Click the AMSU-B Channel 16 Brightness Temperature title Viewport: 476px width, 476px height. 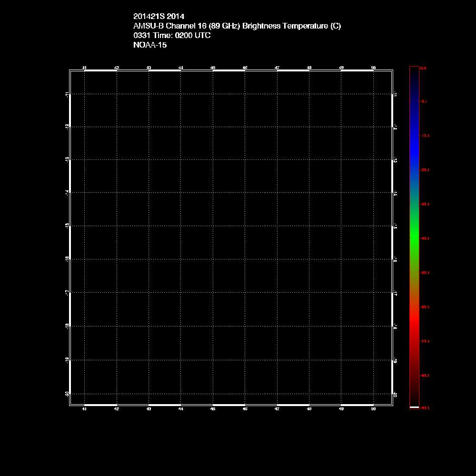(237, 26)
